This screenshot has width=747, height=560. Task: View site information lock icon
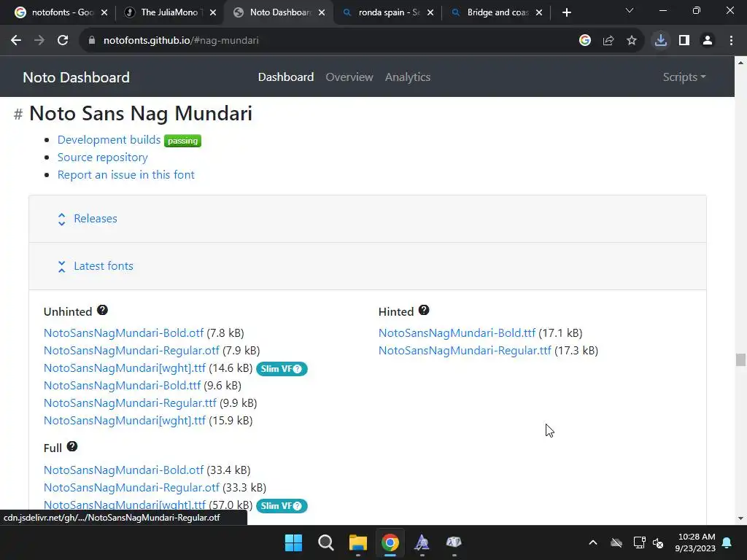tap(92, 41)
